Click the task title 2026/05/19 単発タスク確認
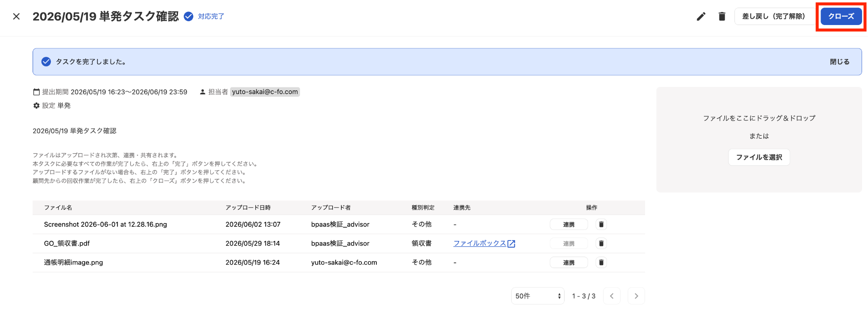 coord(106,17)
